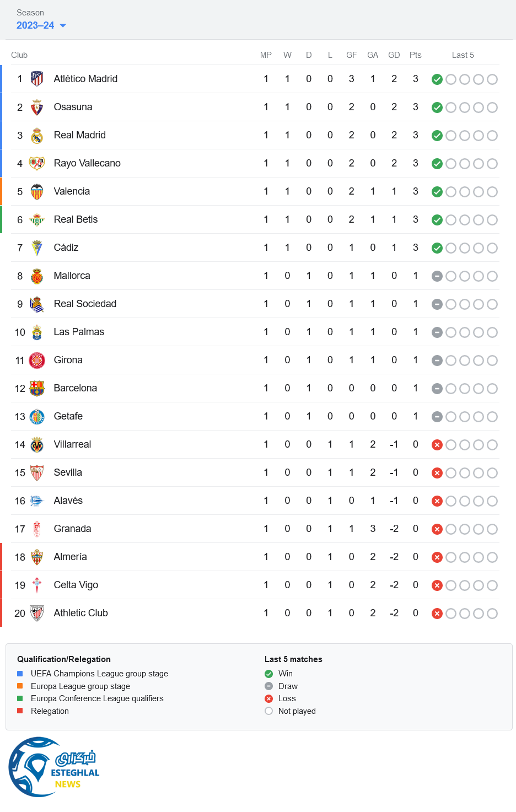Click the Last 5 column header

click(463, 55)
